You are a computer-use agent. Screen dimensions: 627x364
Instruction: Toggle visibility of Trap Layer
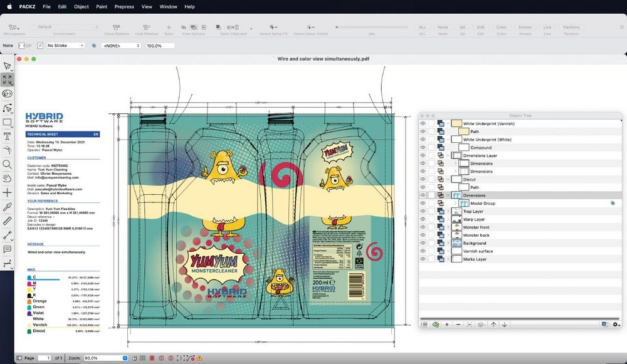click(423, 212)
